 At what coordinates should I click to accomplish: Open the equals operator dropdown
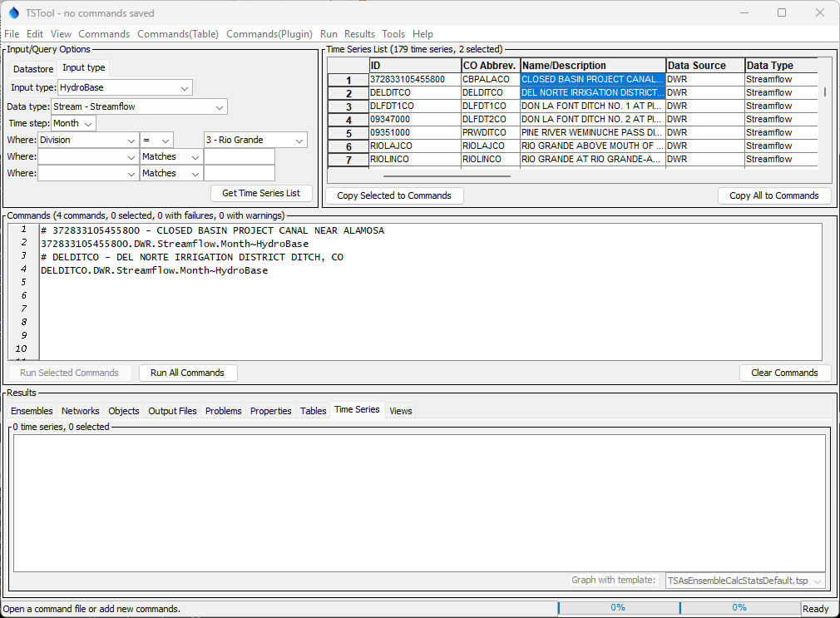click(x=156, y=140)
